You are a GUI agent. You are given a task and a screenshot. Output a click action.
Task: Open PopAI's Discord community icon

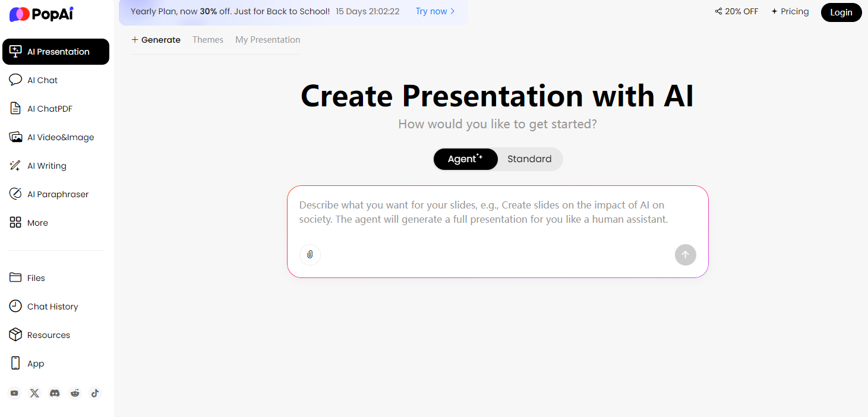(54, 393)
